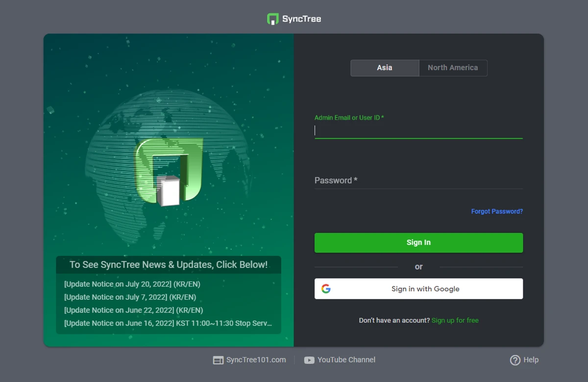Screen dimensions: 588x382
Task: Open Update Notice on June 22, 2022
Action: coord(133,310)
